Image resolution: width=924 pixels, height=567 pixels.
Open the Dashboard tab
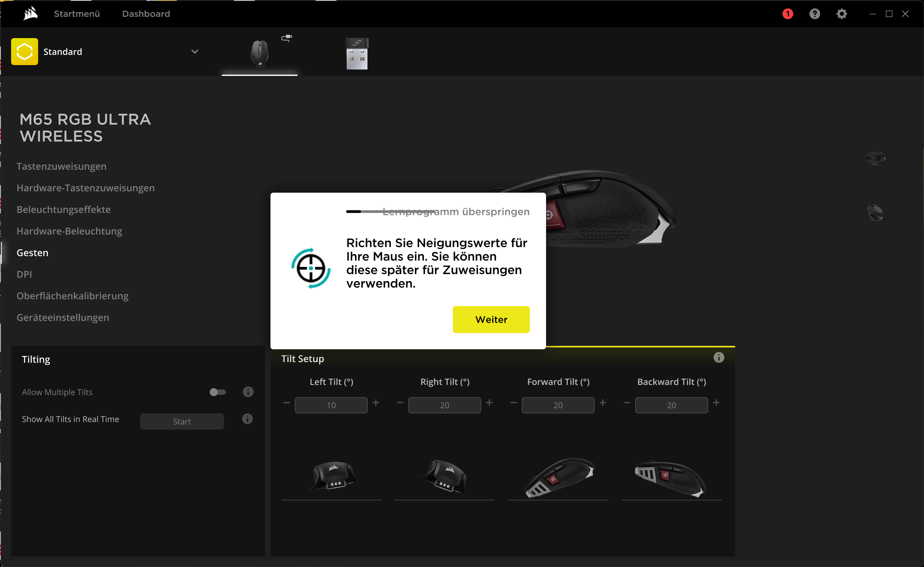[146, 14]
